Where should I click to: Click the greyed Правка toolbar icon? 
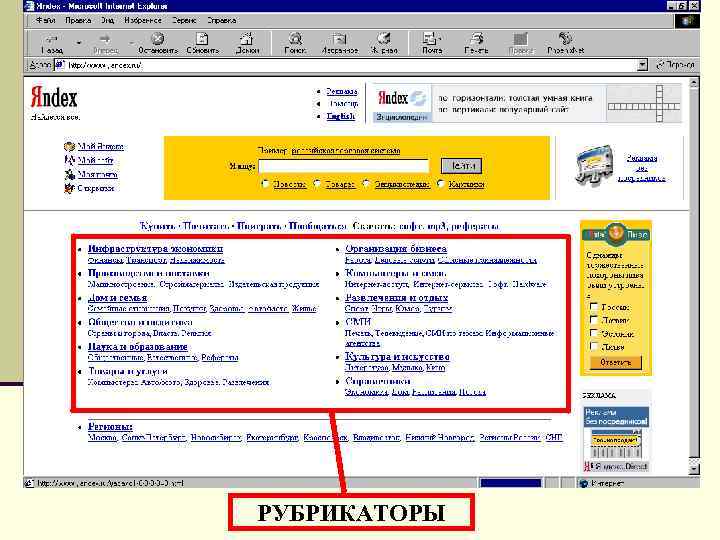pos(521,44)
